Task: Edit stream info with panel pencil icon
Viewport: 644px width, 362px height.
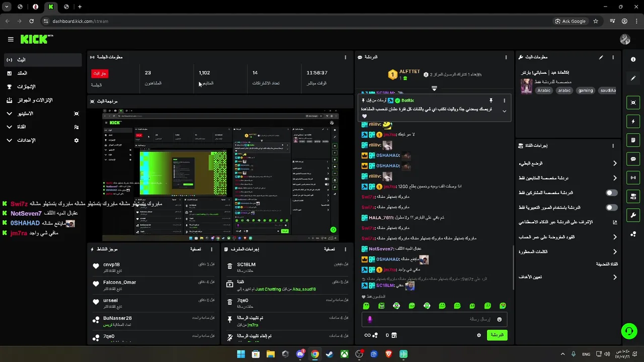Action: [601, 57]
